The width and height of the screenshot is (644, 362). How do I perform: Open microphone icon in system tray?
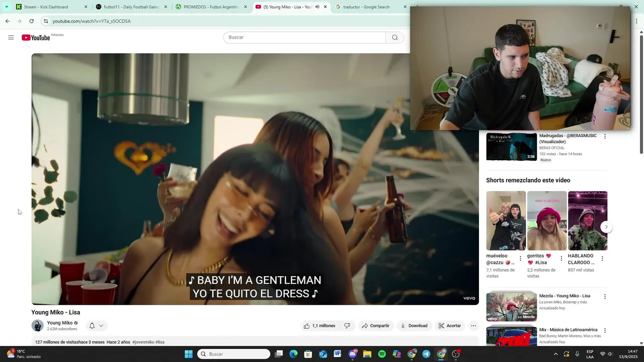(577, 354)
